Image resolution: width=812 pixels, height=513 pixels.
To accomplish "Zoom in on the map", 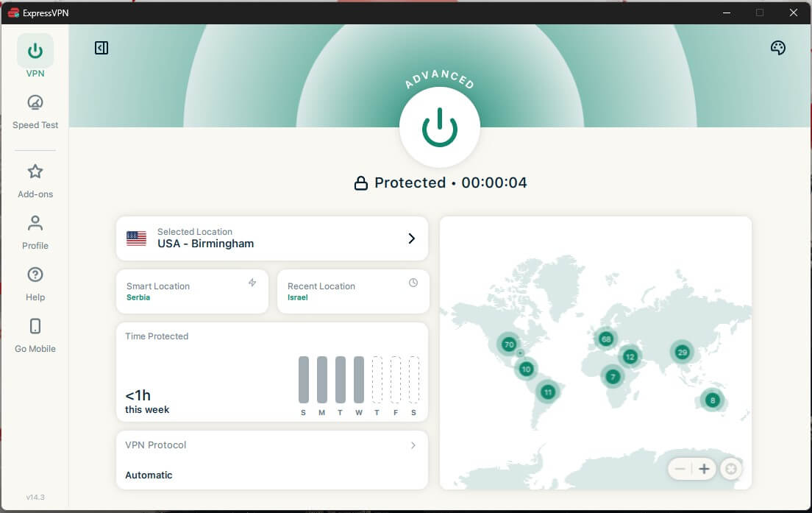I will tap(704, 469).
